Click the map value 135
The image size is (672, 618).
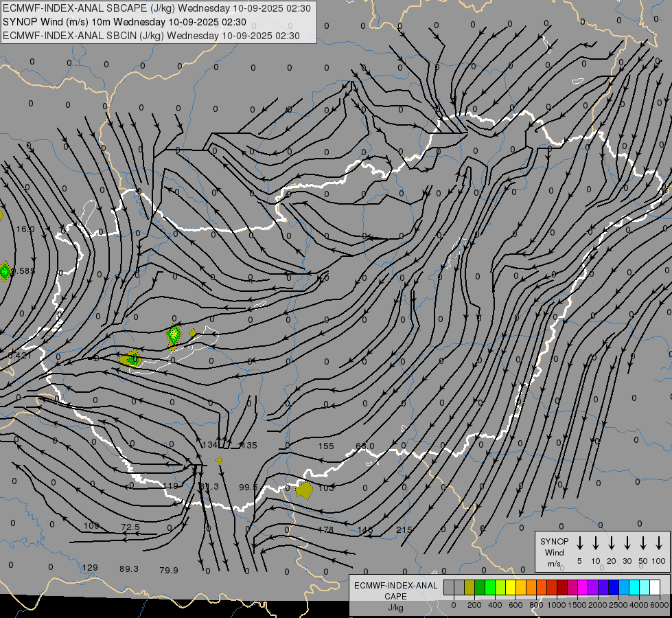[249, 446]
